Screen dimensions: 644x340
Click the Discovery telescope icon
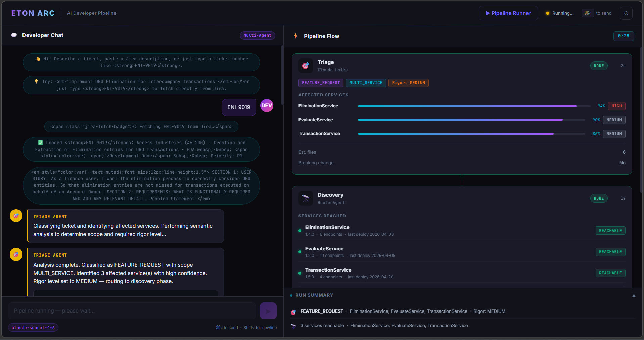pyautogui.click(x=306, y=198)
